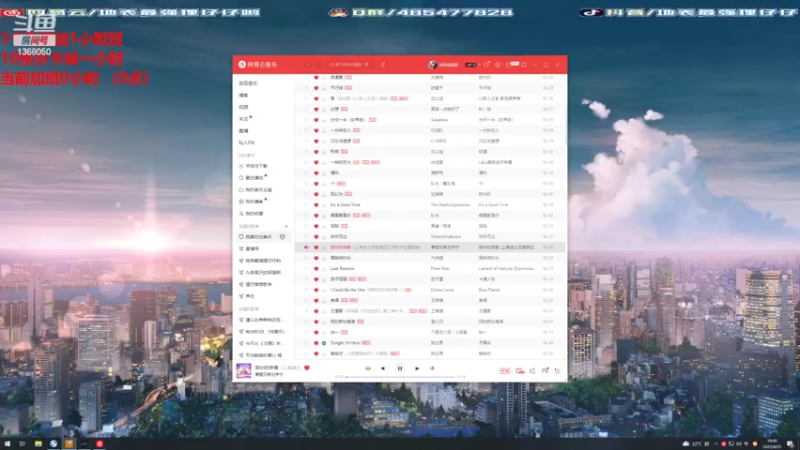The width and height of the screenshot is (800, 450).
Task: Change playback order loop mode icon
Action: coord(367,368)
